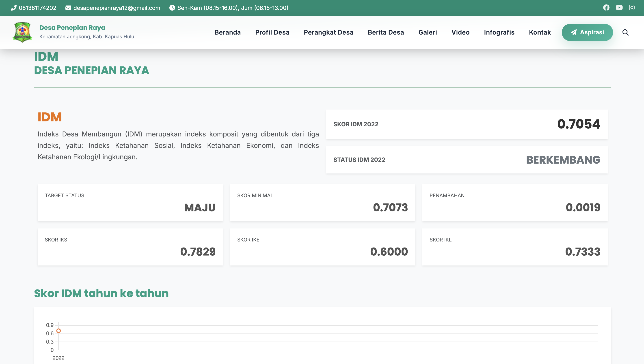Click the Desa Penepian Raya logo
Viewport: 644px width, 364px height.
pyautogui.click(x=22, y=33)
